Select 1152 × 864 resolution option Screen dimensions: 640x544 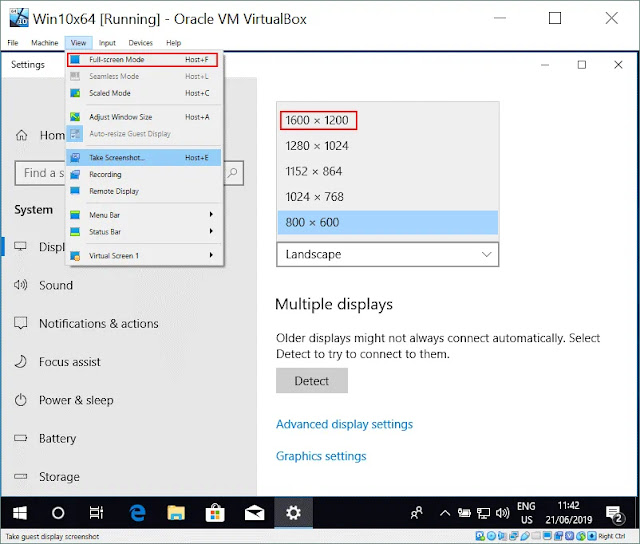[388, 171]
